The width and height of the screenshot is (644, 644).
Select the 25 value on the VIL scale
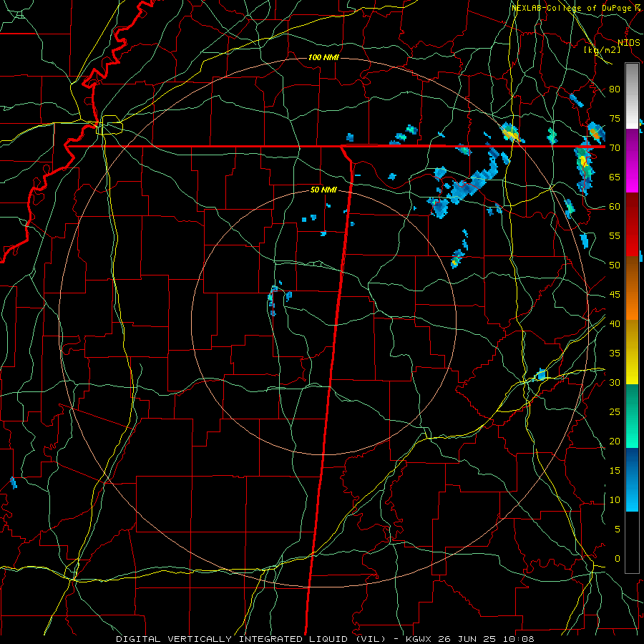point(615,411)
